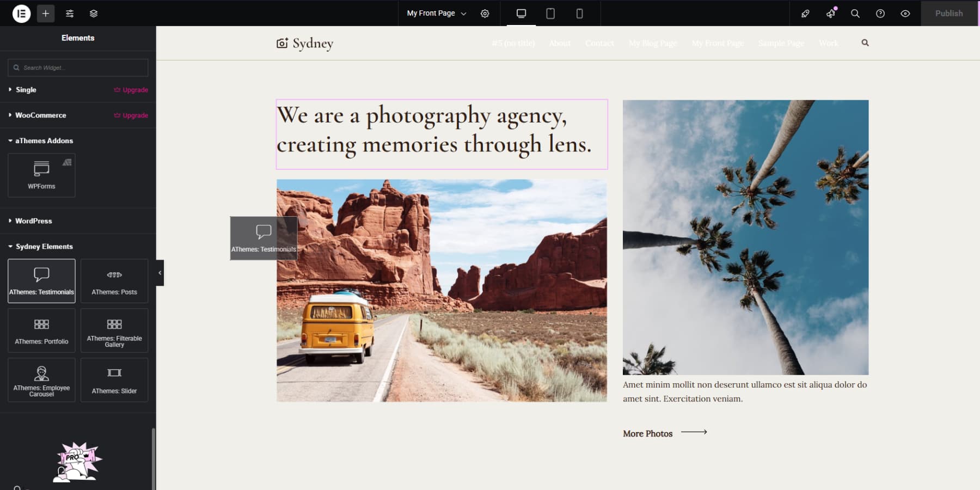
Task: Collapse the elements panel with the arrow handle
Action: 160,273
